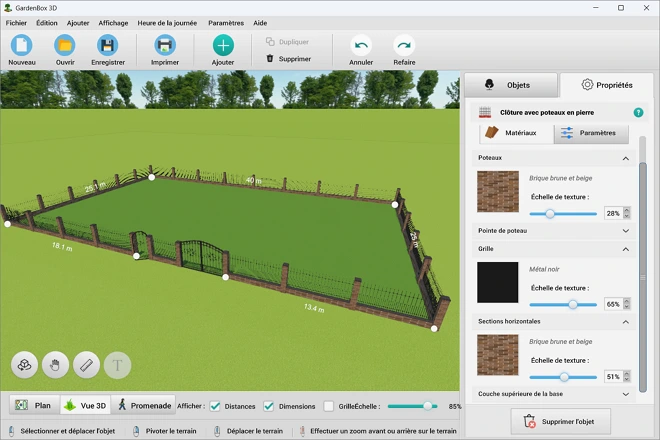The height and width of the screenshot is (440, 660).
Task: Select the ruler measuring tool
Action: [86, 365]
